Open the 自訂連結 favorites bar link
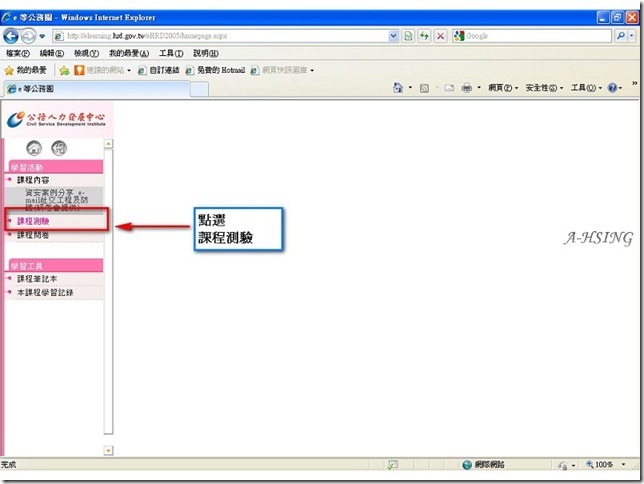 pos(159,71)
